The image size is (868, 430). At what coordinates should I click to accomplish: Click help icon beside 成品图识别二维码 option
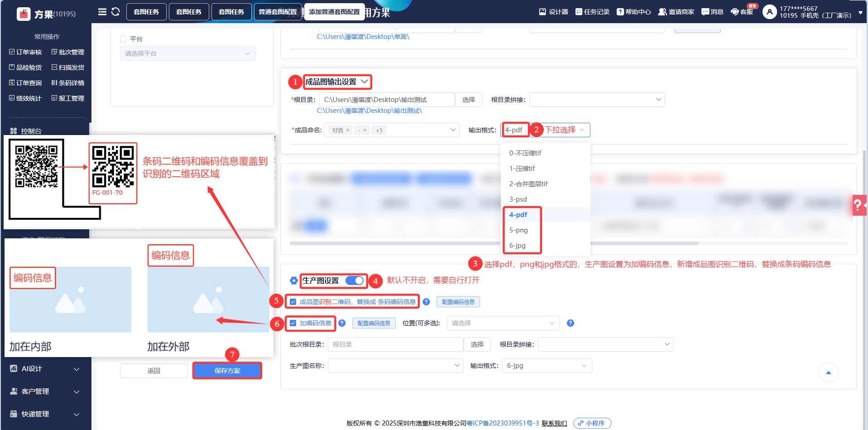pos(426,302)
